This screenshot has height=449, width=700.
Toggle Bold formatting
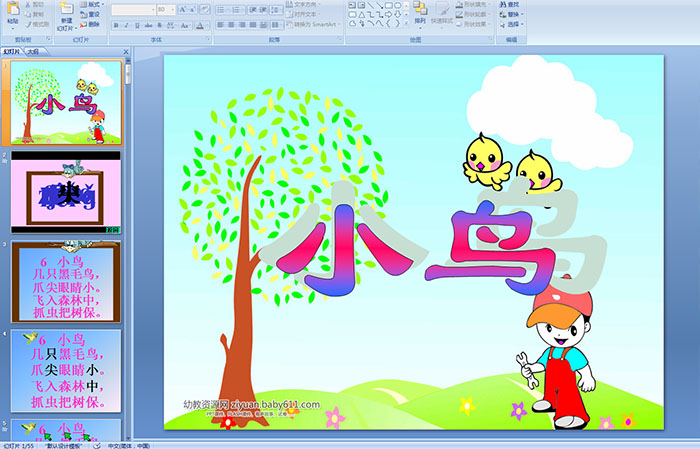pyautogui.click(x=114, y=24)
